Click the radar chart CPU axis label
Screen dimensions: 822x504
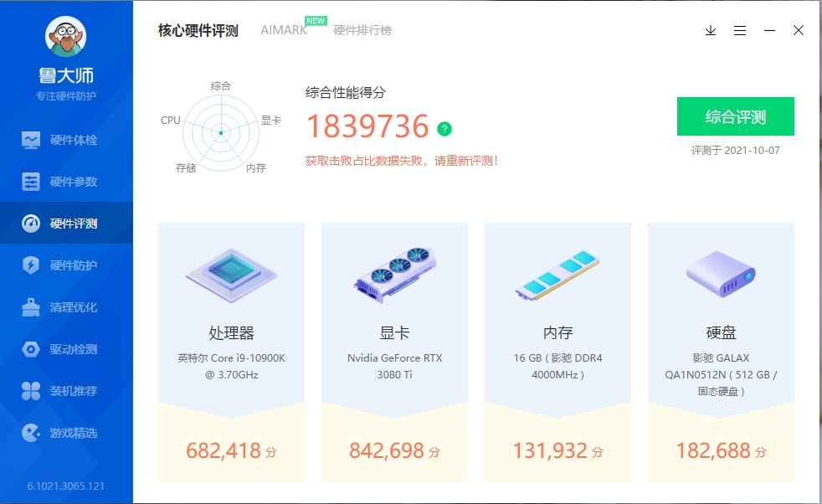[170, 120]
